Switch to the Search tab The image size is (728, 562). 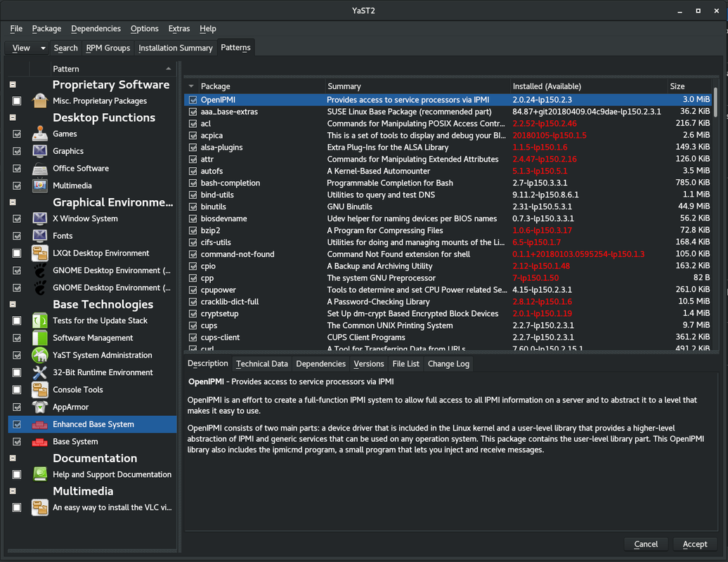[65, 48]
